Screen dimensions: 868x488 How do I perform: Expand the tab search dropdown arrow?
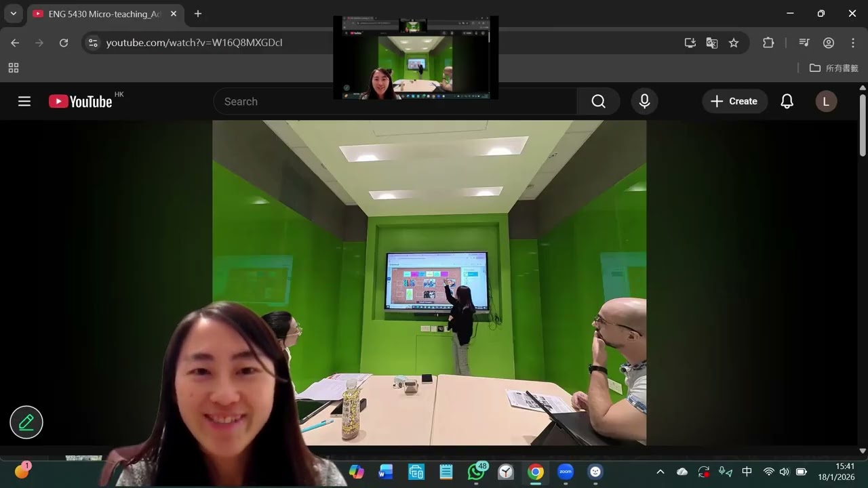[x=14, y=14]
